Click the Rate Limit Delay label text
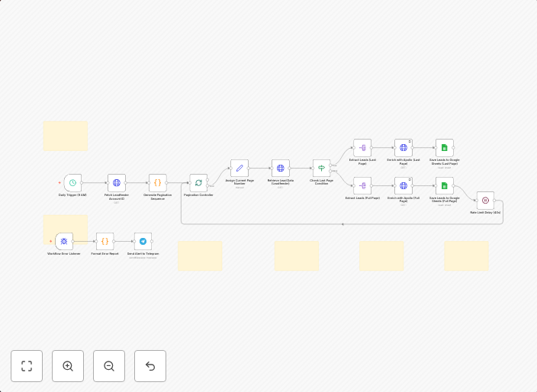 (x=485, y=213)
